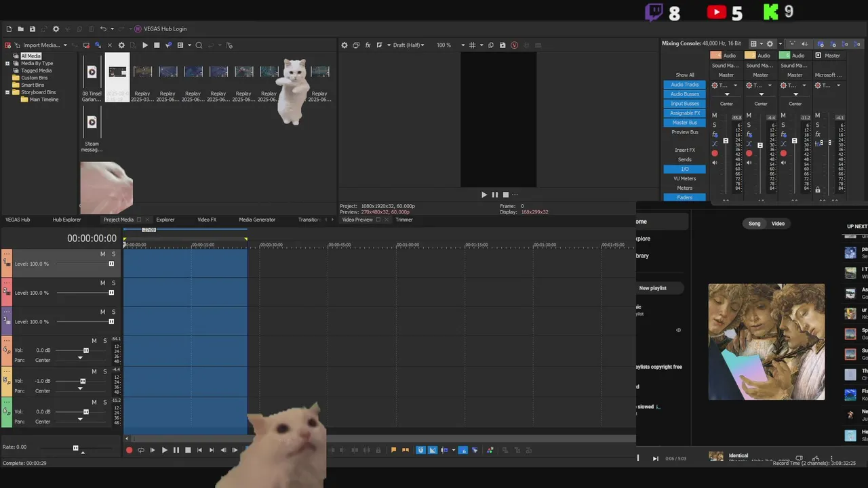The image size is (868, 488).
Task: Toggle Preview Bus in Mixing Console
Action: coord(684,132)
